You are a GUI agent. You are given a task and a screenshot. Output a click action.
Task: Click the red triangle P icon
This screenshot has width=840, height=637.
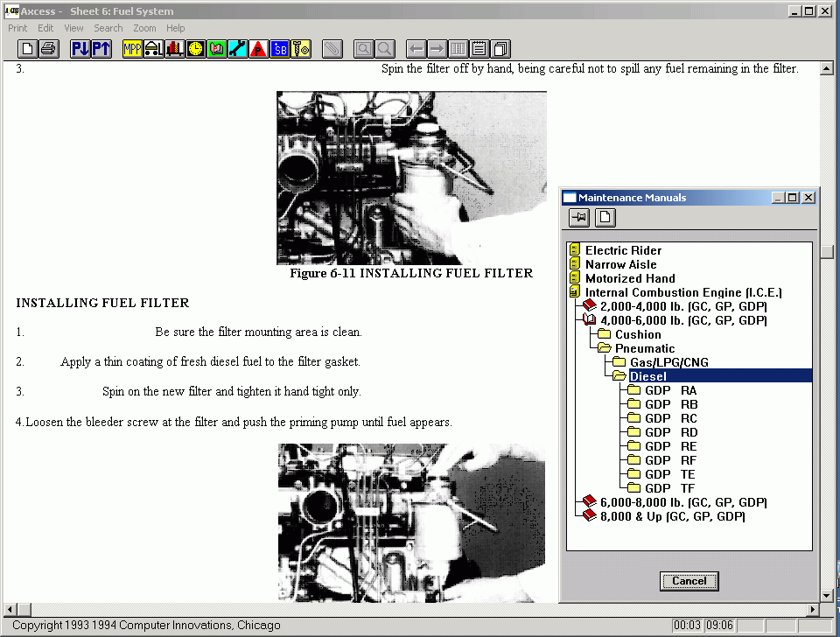coord(258,49)
